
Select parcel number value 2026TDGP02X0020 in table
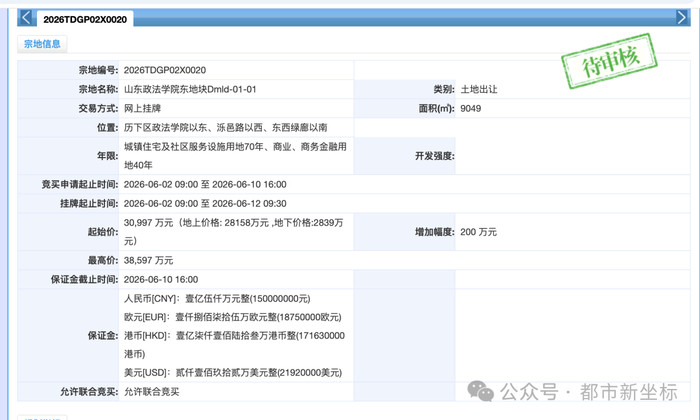(165, 70)
